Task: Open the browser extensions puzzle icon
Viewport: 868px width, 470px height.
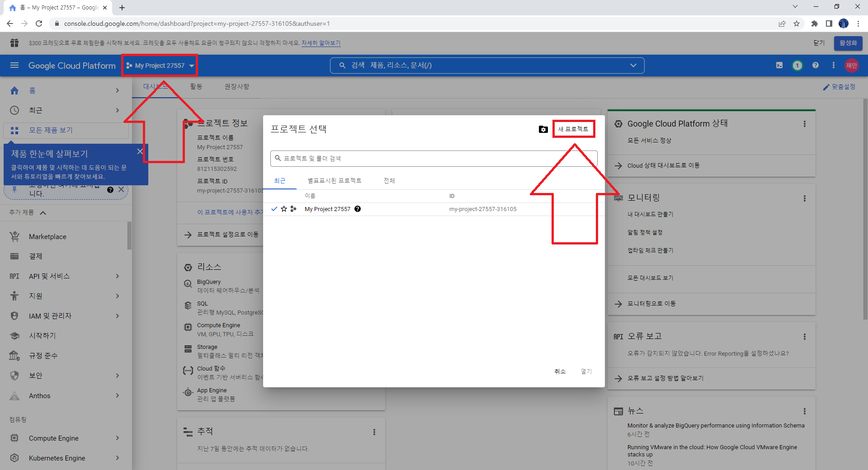Action: tap(815, 23)
